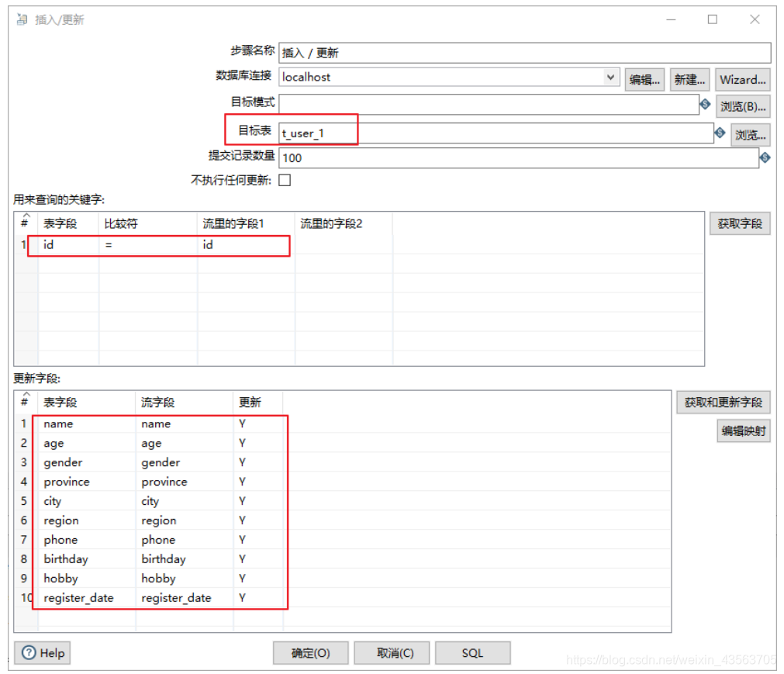Confirm with the 确定(O) button

(310, 652)
